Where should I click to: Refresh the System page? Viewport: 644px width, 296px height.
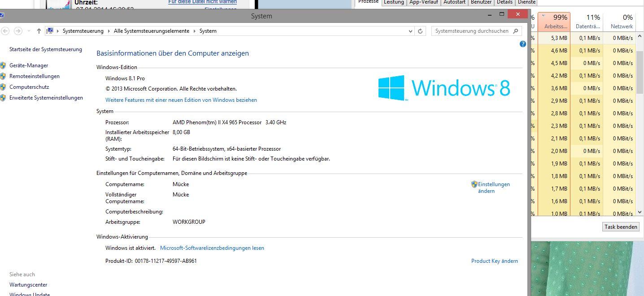tap(420, 31)
